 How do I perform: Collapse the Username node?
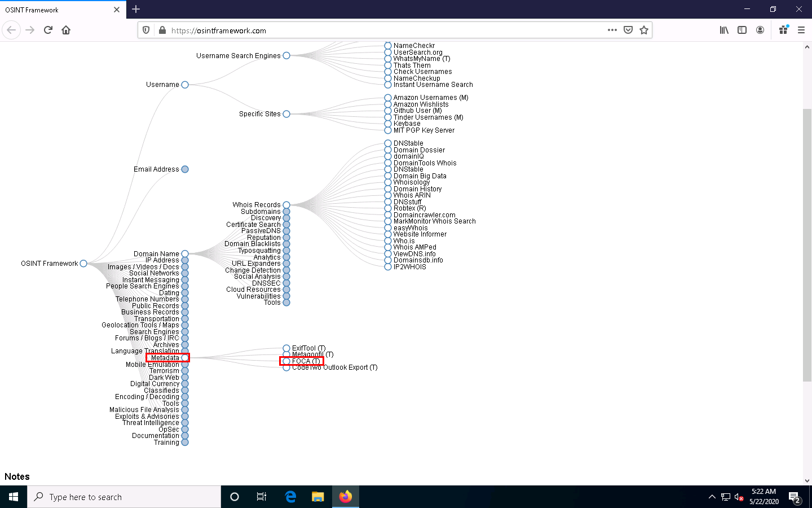[185, 85]
